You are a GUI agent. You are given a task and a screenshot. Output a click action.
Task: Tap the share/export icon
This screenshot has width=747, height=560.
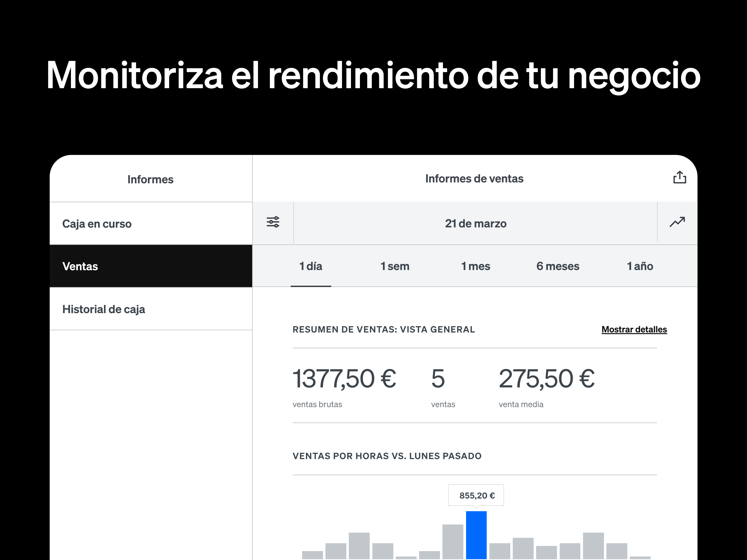click(679, 177)
